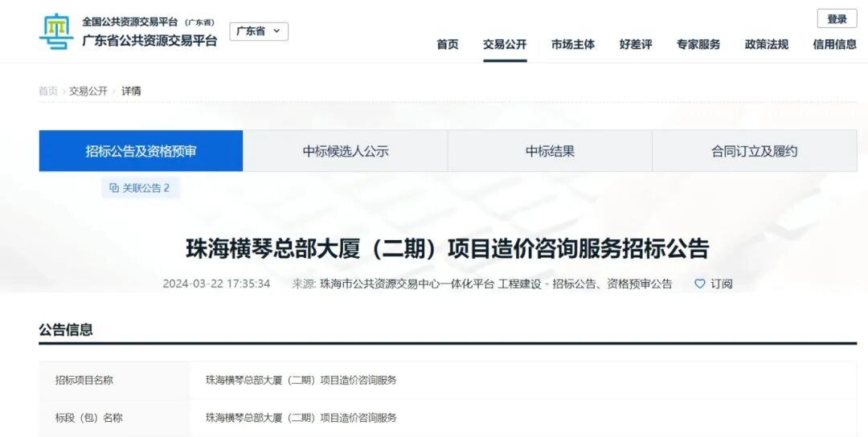Click the 广东省公共资源交易平台 site title
The image size is (868, 437).
tap(149, 40)
